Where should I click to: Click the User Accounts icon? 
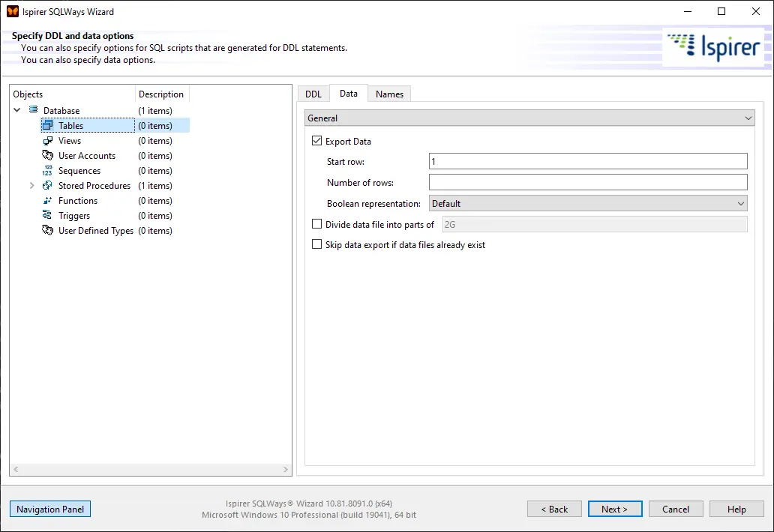[x=47, y=155]
